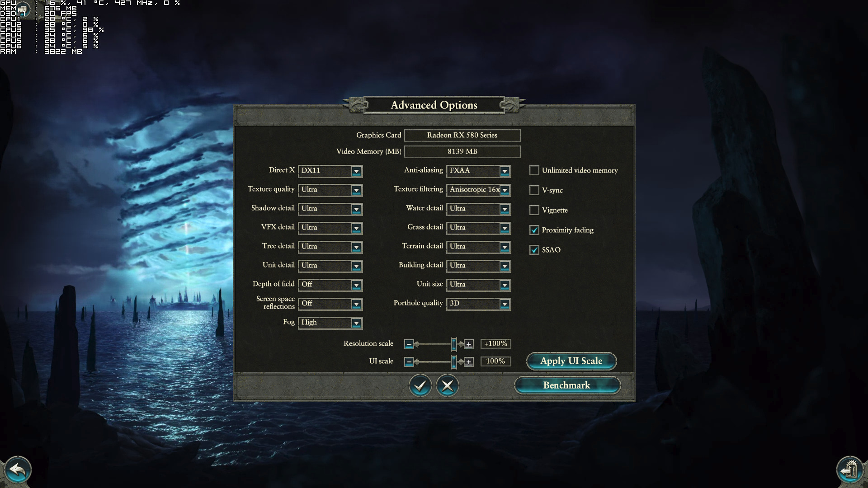Enable the V-sync checkbox
This screenshot has height=488, width=868.
click(534, 190)
